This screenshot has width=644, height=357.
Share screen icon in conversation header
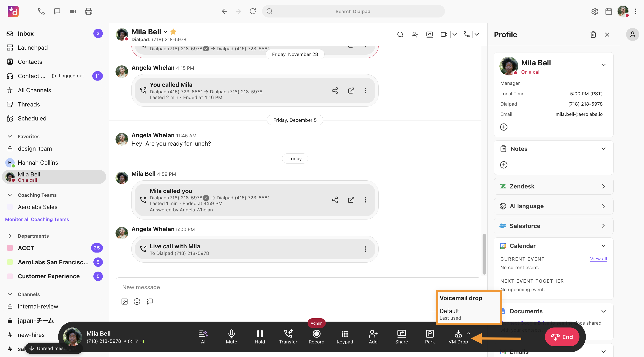coord(429,35)
